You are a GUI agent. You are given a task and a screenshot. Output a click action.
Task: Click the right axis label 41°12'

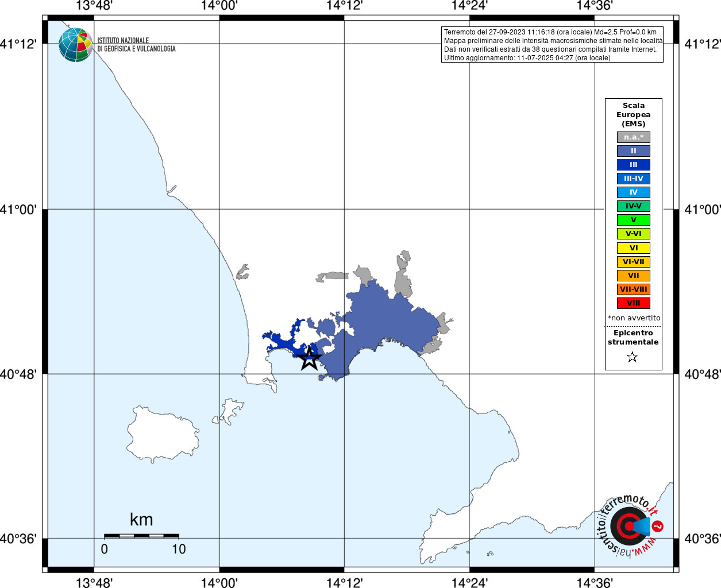point(702,44)
